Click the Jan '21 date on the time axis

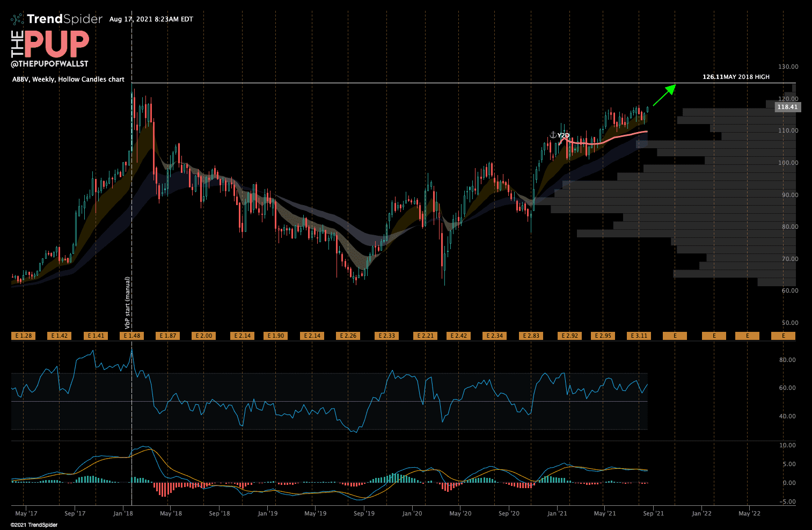pyautogui.click(x=557, y=513)
